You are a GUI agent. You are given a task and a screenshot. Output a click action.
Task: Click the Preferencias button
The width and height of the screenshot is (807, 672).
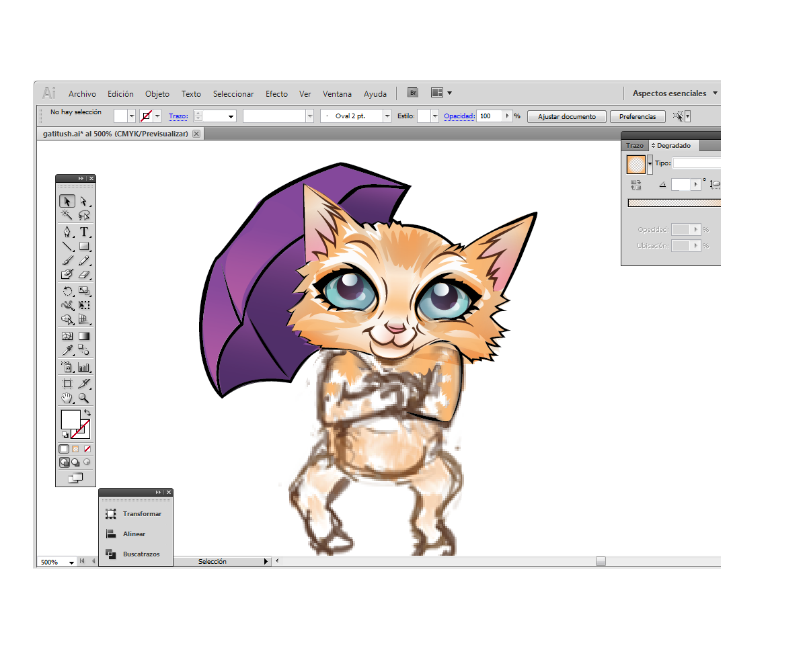637,117
